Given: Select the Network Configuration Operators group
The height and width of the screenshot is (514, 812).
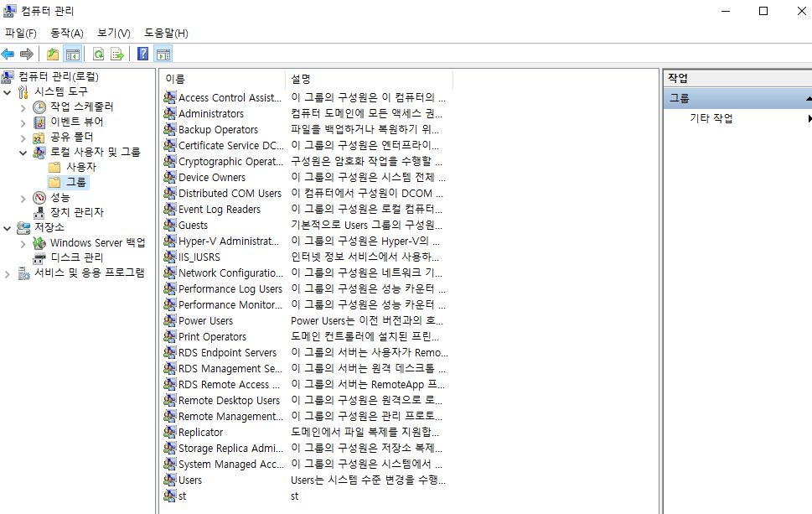Looking at the screenshot, I should click(231, 273).
